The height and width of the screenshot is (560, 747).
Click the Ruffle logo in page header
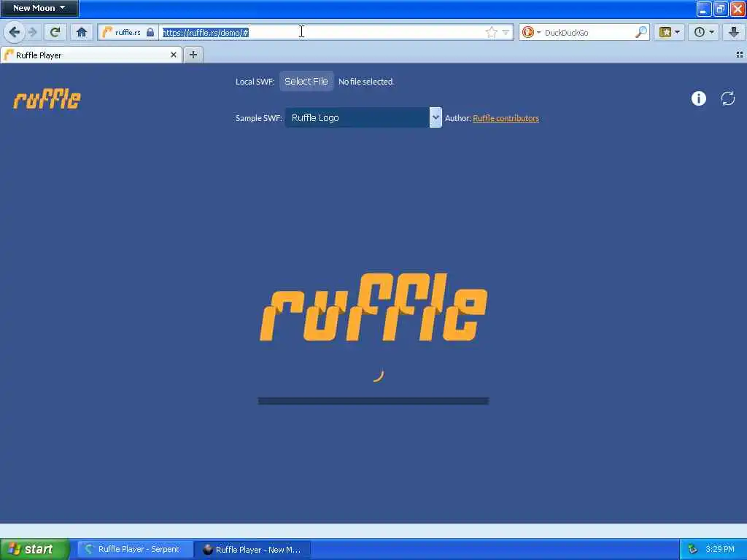point(47,99)
